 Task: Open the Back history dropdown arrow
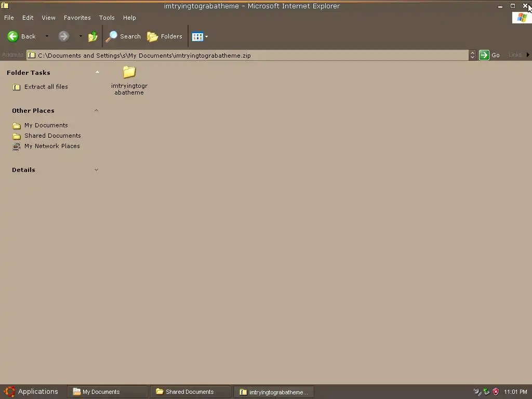click(x=47, y=36)
